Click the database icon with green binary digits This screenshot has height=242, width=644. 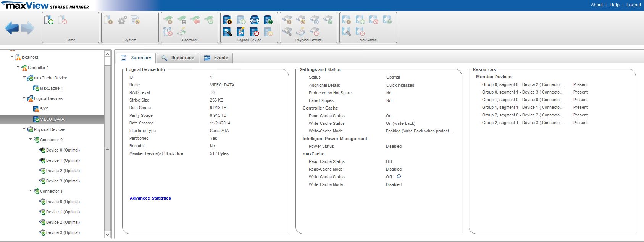coord(268,20)
